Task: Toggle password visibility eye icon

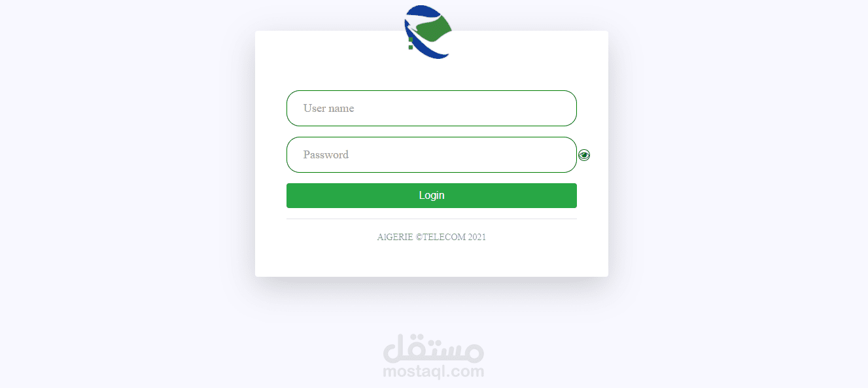Action: coord(584,155)
